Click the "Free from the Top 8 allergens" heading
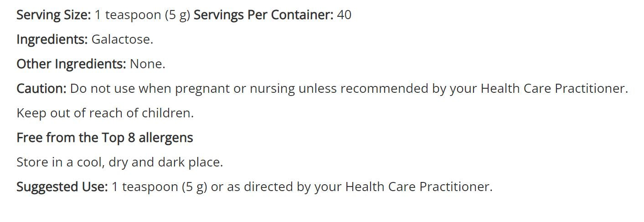The width and height of the screenshot is (644, 222). (105, 138)
